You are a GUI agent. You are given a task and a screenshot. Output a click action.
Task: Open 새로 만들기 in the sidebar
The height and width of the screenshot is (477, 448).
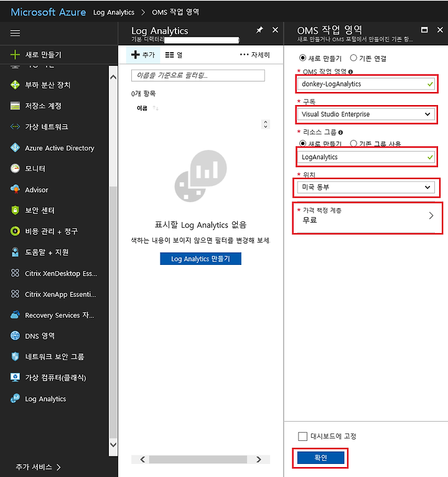pyautogui.click(x=43, y=55)
